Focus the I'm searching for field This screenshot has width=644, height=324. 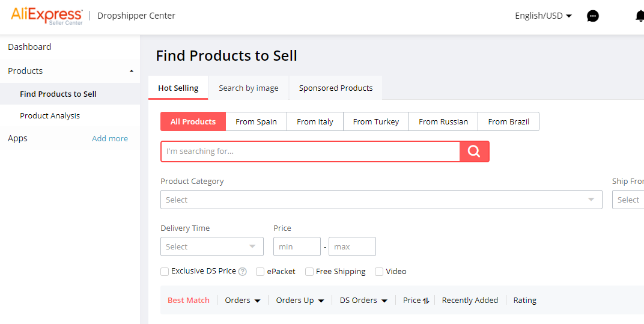pyautogui.click(x=310, y=151)
